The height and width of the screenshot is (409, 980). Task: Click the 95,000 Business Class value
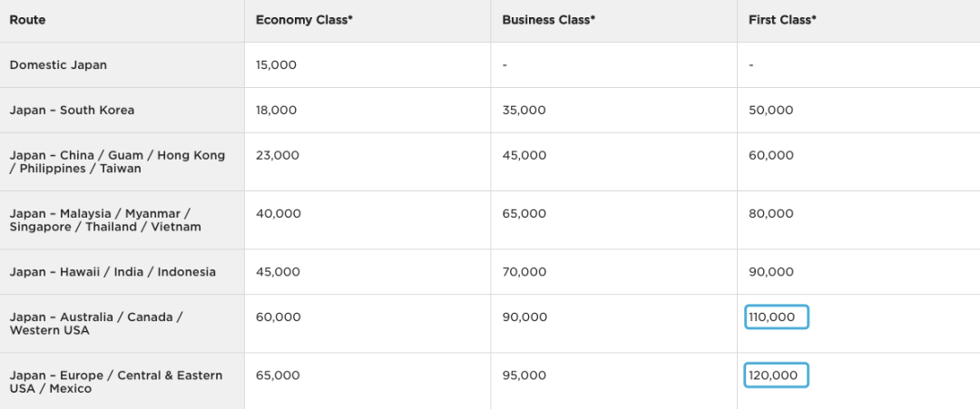point(524,375)
